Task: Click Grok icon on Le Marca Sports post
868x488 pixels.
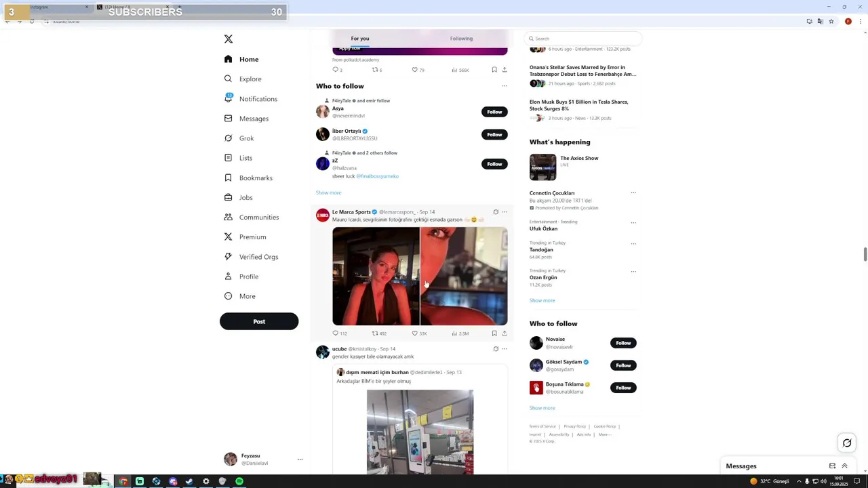Action: (496, 212)
